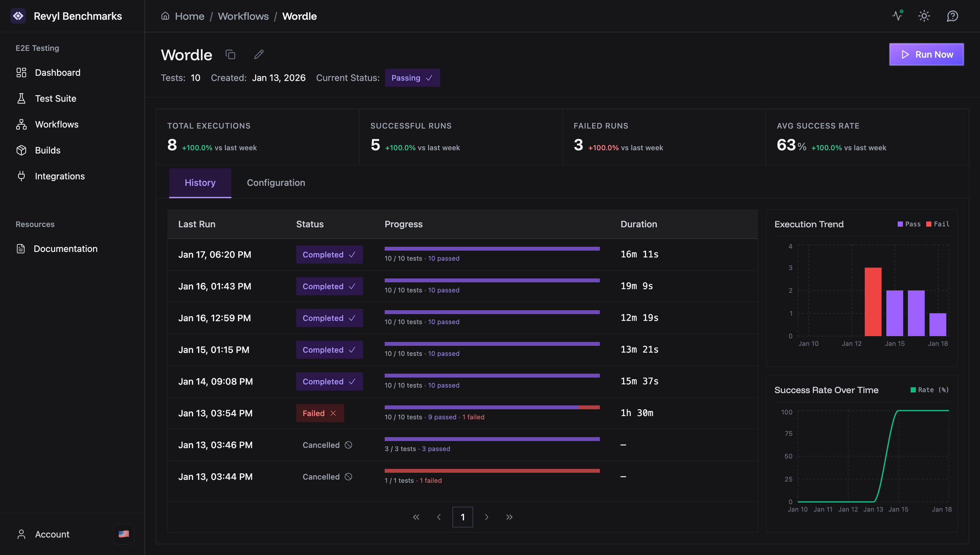
Task: Open the Passing status dropdown
Action: [412, 78]
